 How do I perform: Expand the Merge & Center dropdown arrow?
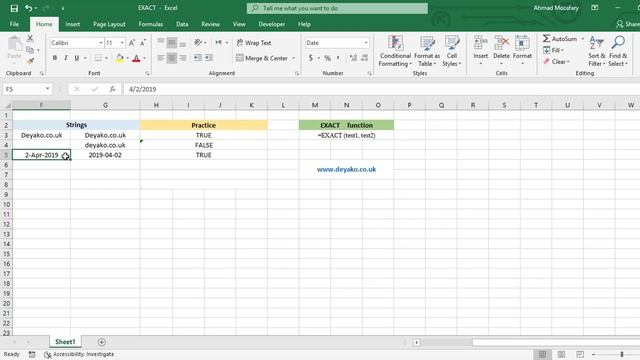point(293,58)
